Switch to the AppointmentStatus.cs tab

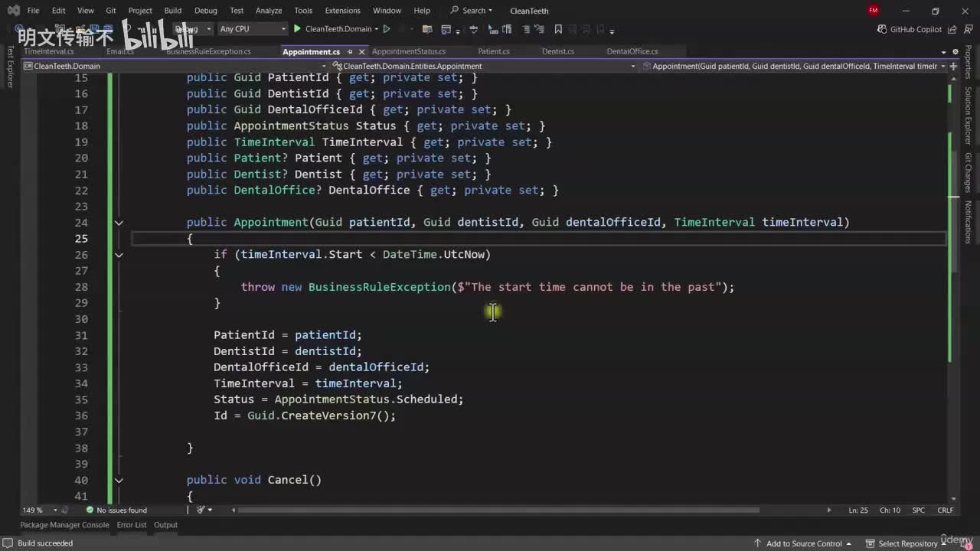[409, 51]
